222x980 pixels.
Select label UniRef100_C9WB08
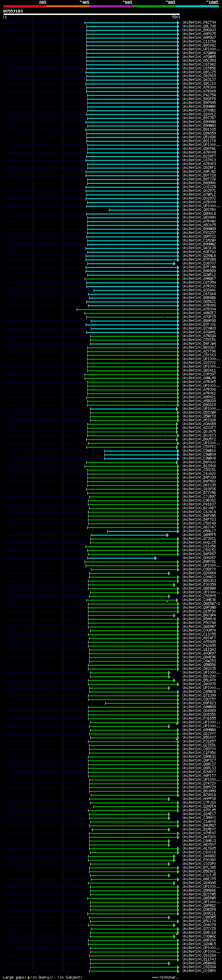point(199,459)
